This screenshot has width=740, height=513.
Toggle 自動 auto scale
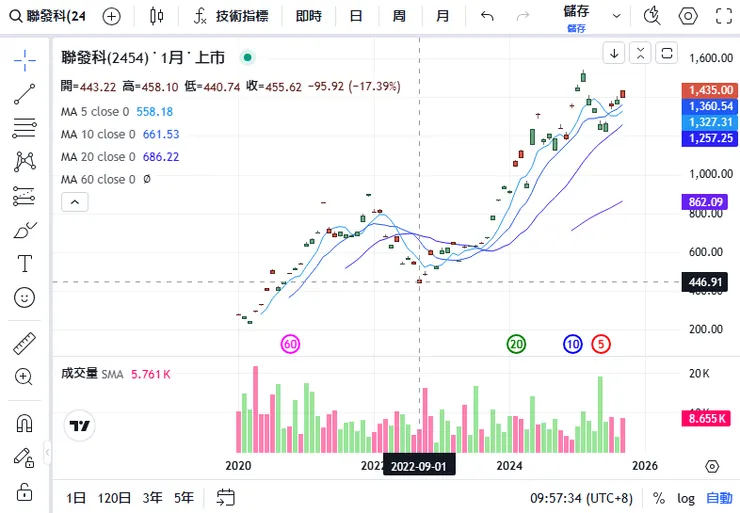pos(719,498)
